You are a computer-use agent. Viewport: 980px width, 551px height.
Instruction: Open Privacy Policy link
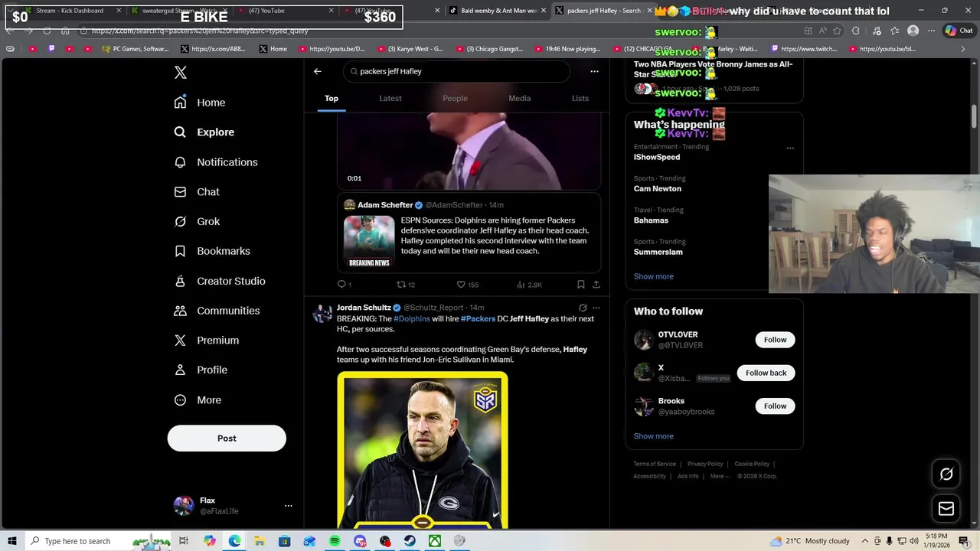[705, 464]
